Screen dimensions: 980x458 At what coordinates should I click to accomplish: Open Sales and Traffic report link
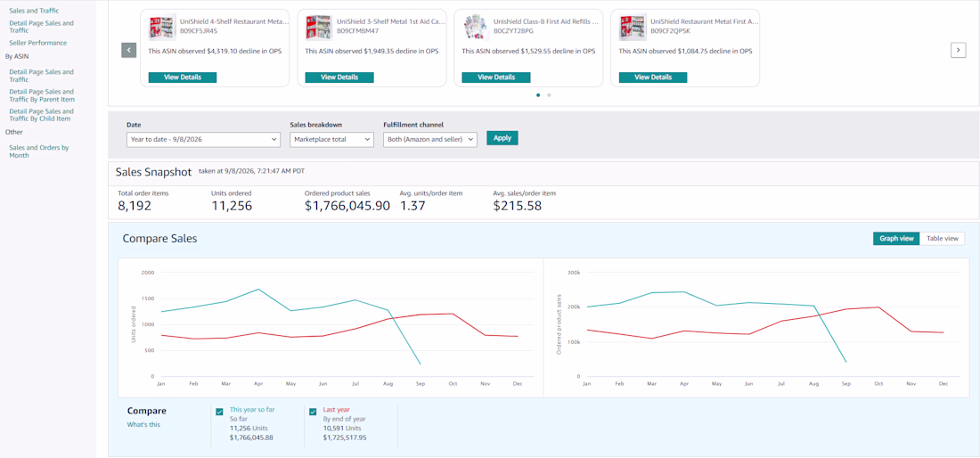point(35,11)
